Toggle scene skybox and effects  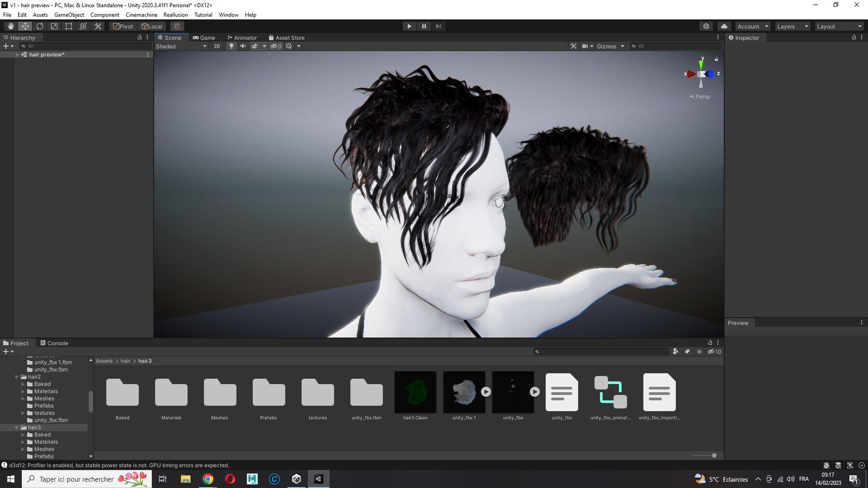(x=255, y=46)
